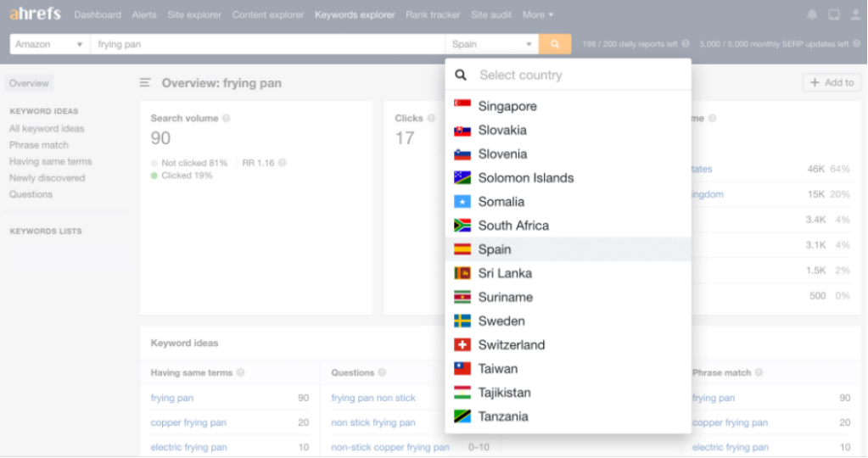Screen dimensions: 868x458
Task: Click the Somalia flag icon
Action: click(462, 201)
